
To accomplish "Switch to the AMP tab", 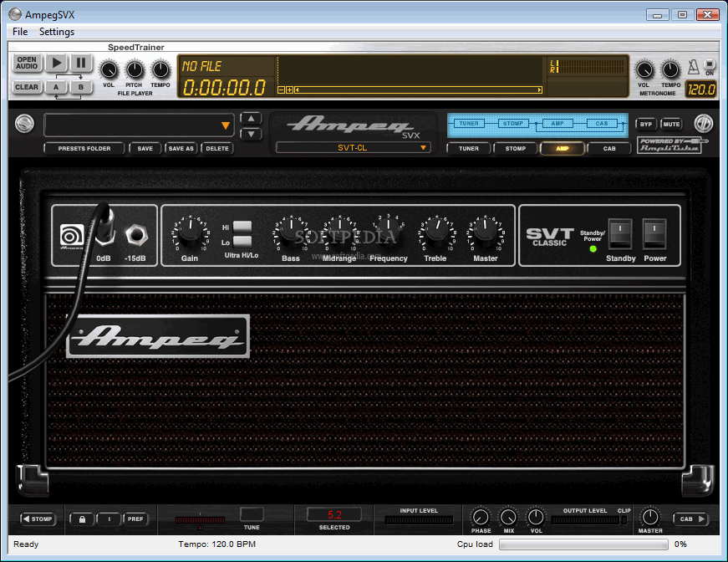I will click(x=563, y=149).
